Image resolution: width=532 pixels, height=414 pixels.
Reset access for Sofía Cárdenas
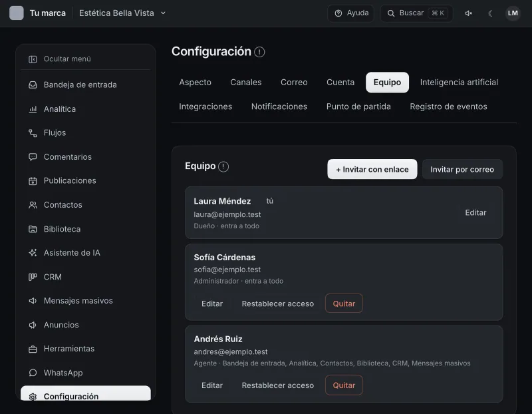(x=277, y=304)
